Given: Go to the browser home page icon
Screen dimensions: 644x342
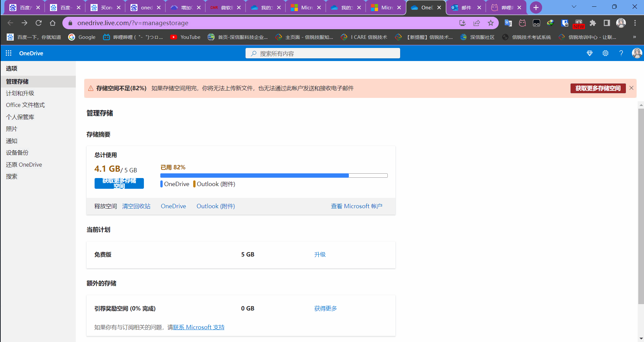Looking at the screenshot, I should click(x=53, y=23).
